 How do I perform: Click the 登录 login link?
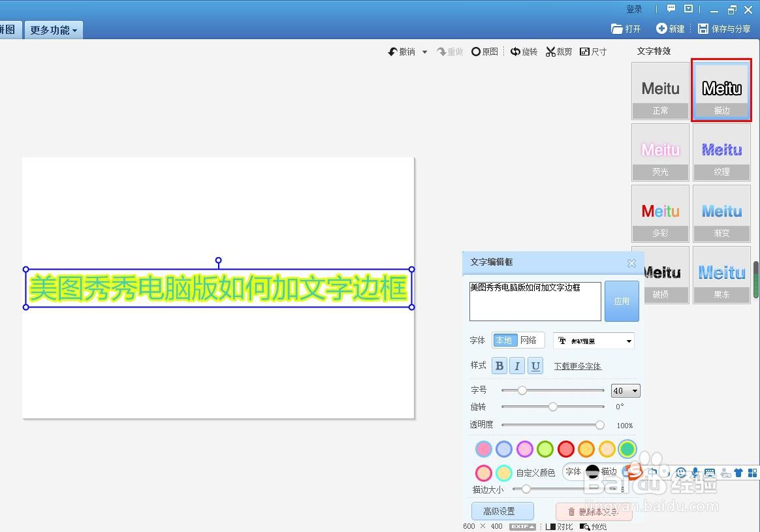pos(634,9)
